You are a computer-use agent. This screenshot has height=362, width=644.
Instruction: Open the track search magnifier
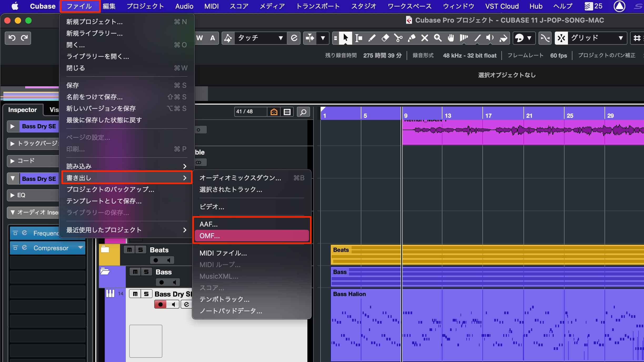click(303, 112)
